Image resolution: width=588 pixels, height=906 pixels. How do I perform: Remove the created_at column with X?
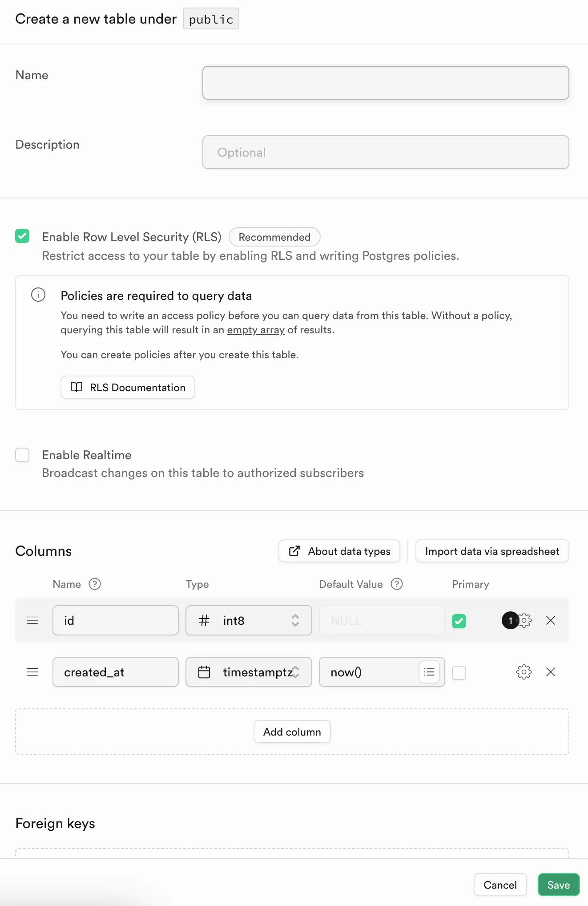pyautogui.click(x=551, y=672)
